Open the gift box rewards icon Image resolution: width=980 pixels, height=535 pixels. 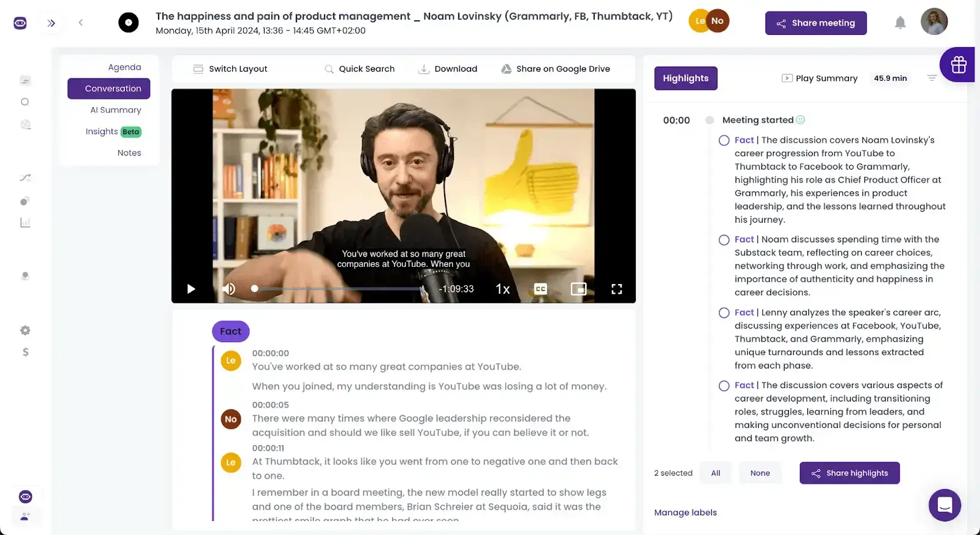959,64
